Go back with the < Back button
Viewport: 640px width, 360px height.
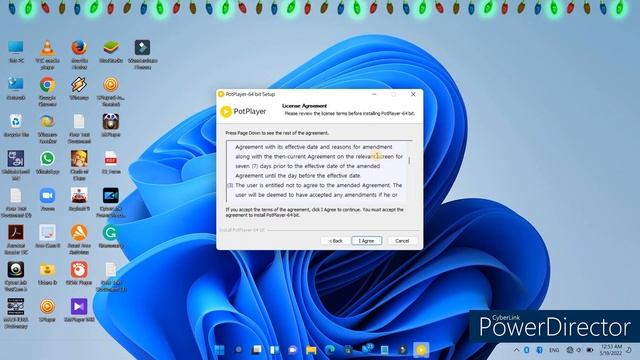(336, 241)
